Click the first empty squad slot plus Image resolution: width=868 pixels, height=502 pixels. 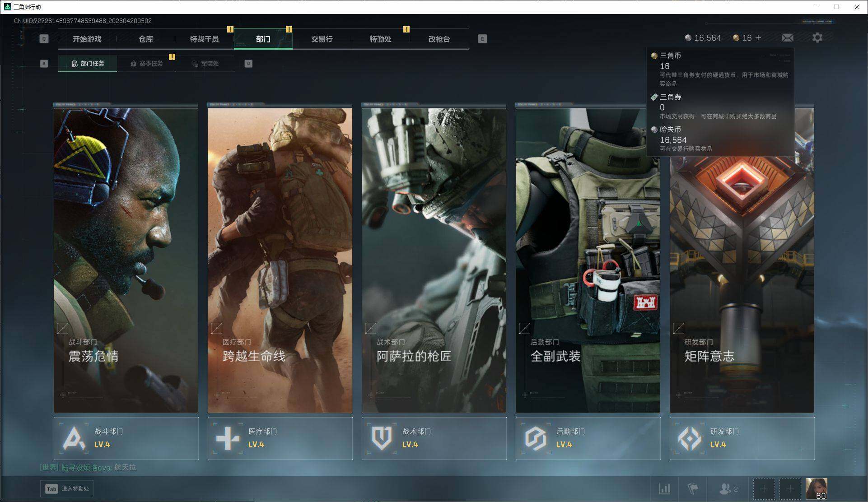tap(764, 489)
